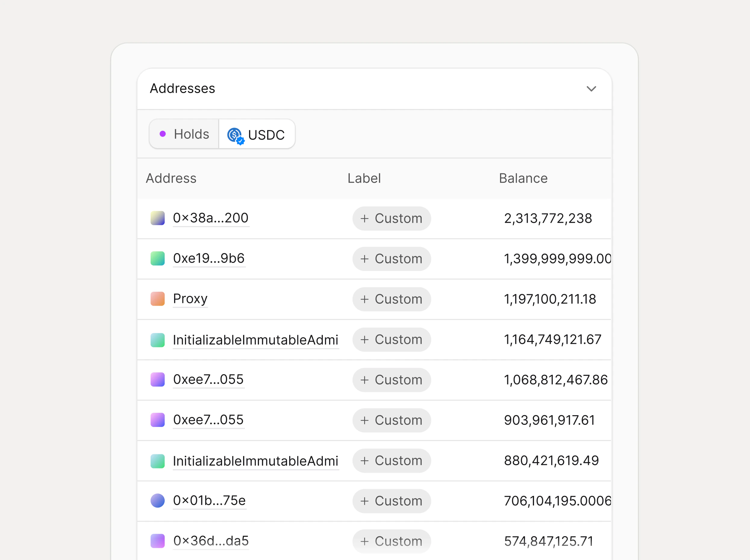Click the USDC coin icon in the filter
Image resolution: width=750 pixels, height=560 pixels.
coord(236,135)
